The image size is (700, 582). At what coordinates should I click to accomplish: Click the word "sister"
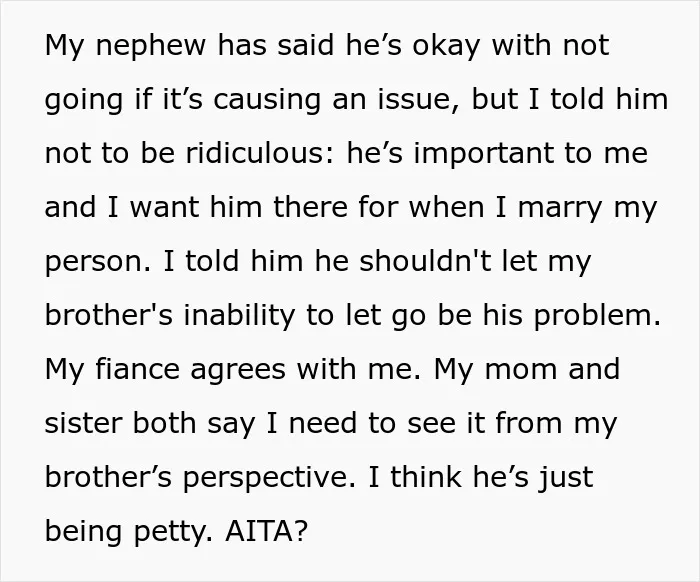point(83,423)
